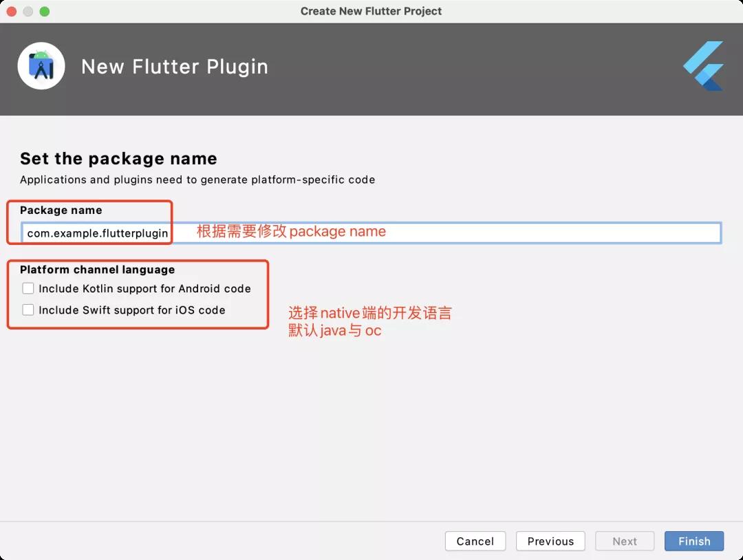The height and width of the screenshot is (560, 743).
Task: Click the disabled Next button
Action: point(625,541)
